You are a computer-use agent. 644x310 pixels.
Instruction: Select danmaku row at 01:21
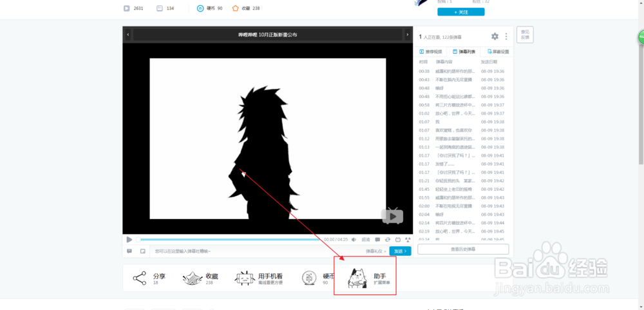click(x=463, y=181)
